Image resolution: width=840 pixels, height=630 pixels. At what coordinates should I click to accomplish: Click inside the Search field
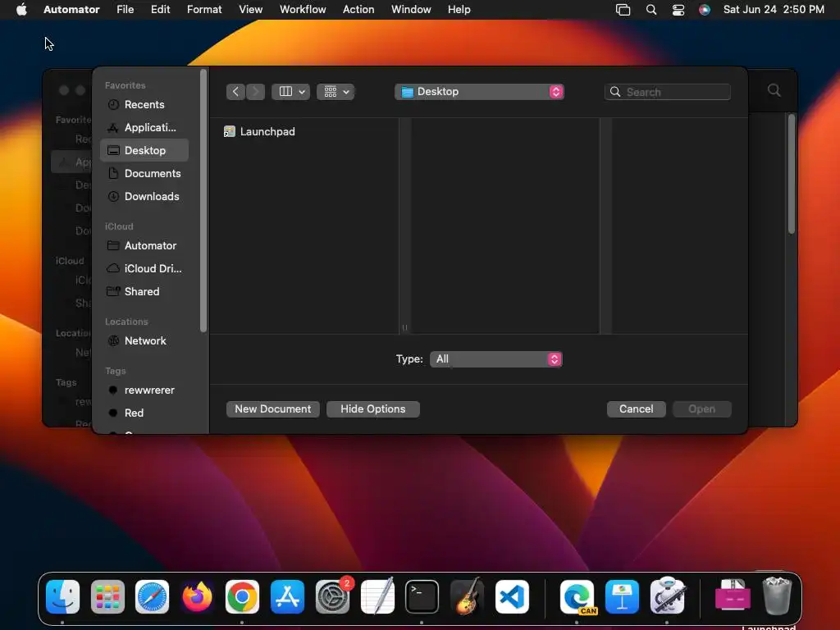[x=668, y=92]
